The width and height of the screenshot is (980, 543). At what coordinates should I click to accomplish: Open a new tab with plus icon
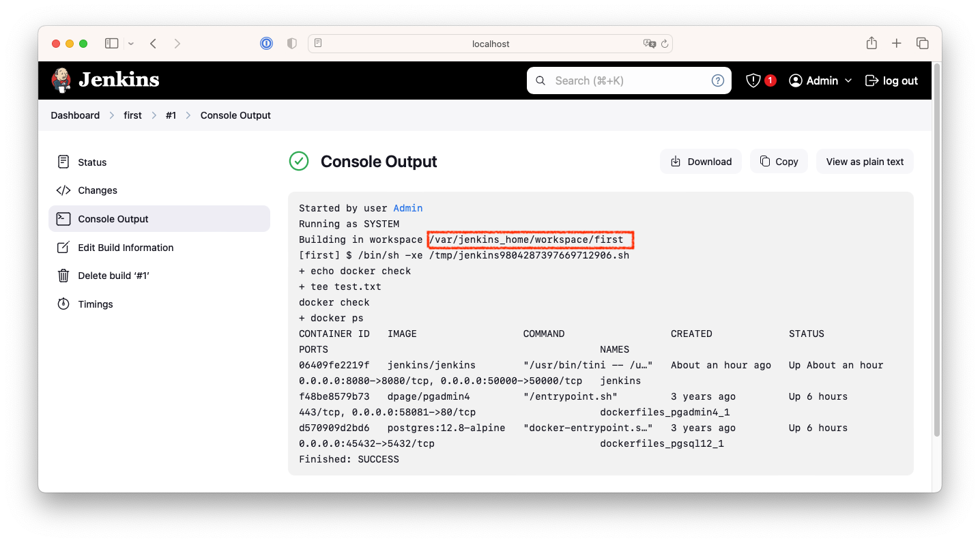[x=897, y=44]
